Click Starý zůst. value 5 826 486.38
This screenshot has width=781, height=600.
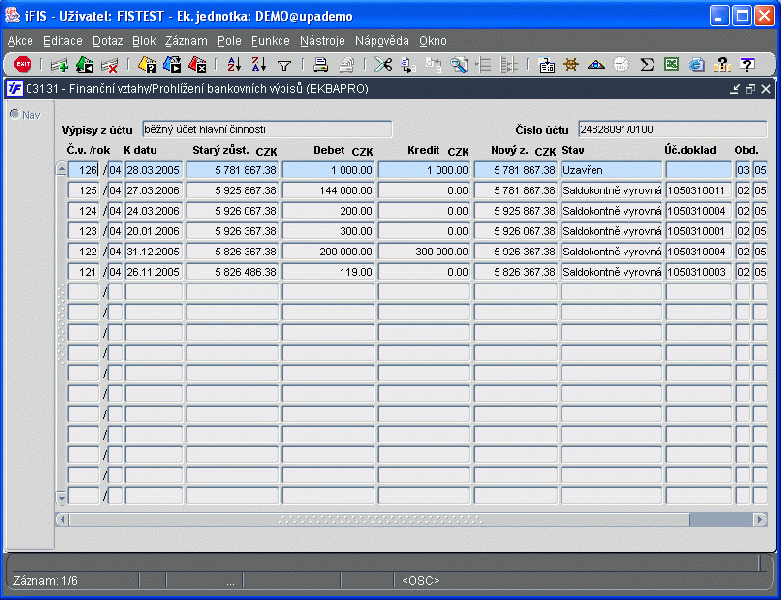coord(232,272)
